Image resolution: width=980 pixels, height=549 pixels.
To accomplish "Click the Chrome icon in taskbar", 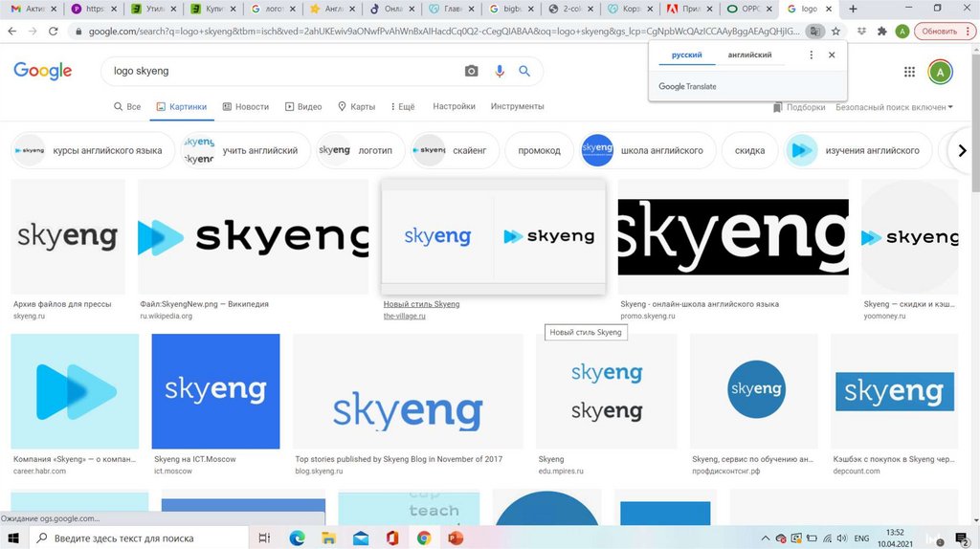I will [424, 538].
